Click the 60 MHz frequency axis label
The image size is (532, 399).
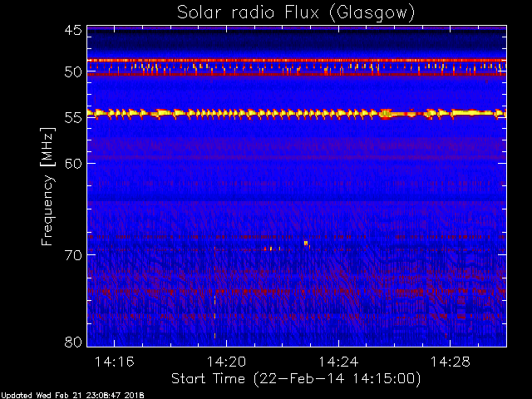[74, 164]
